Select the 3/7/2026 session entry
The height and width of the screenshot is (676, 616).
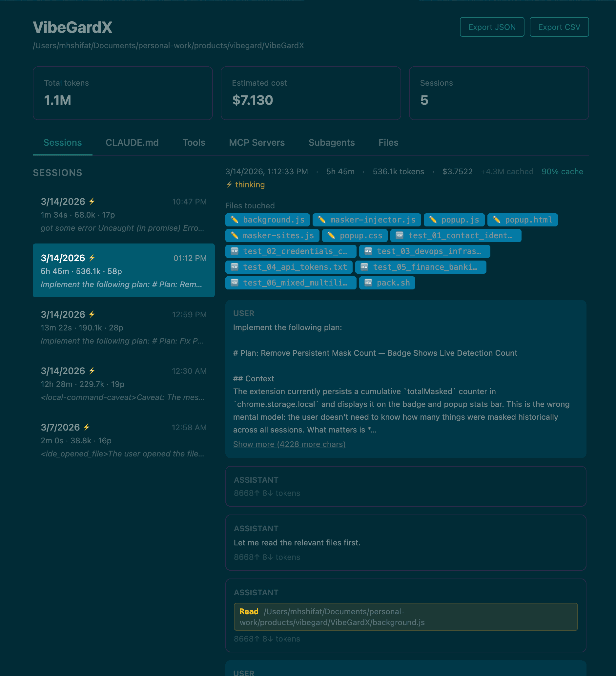(x=123, y=440)
